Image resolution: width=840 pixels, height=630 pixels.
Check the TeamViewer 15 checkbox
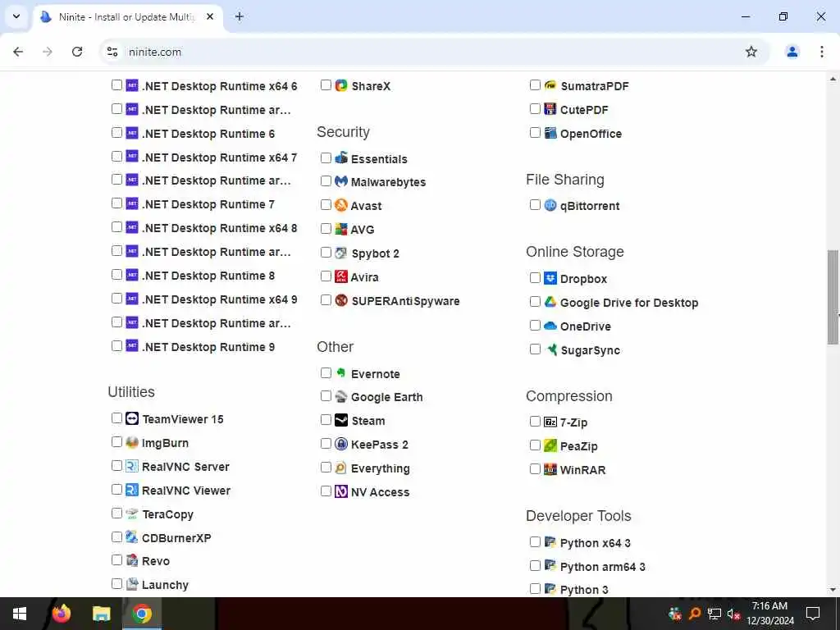[x=116, y=418]
